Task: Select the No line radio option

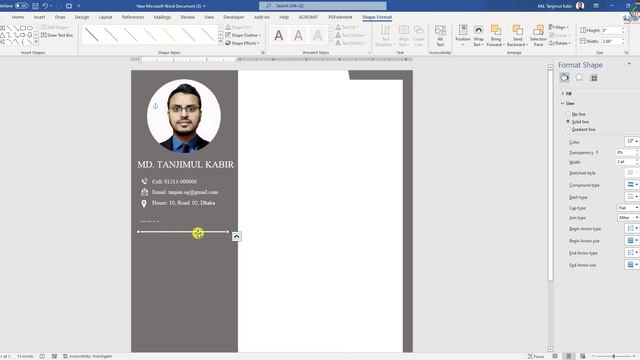Action: coord(568,114)
